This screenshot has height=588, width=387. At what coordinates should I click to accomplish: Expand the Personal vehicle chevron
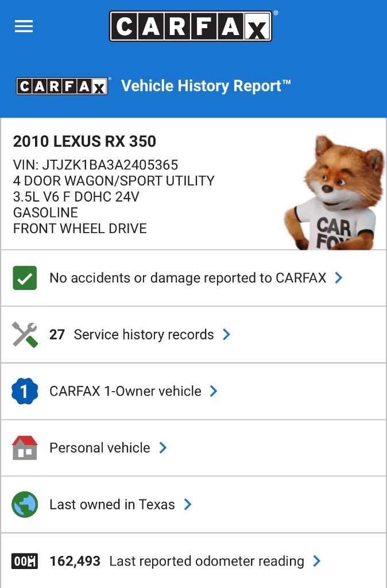[162, 448]
